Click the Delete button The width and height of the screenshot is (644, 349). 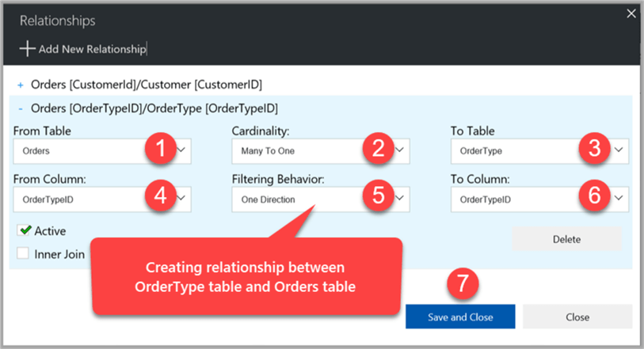click(567, 239)
